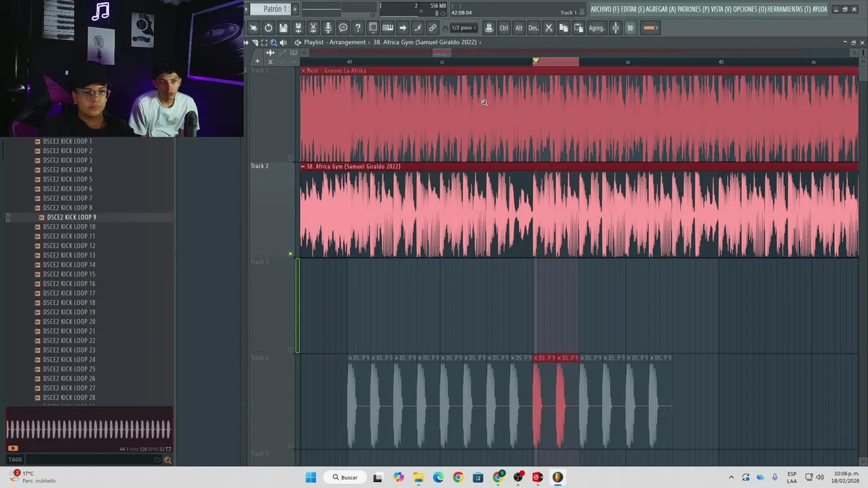Click the playlist select tool icon
The image size is (868, 488).
(264, 42)
